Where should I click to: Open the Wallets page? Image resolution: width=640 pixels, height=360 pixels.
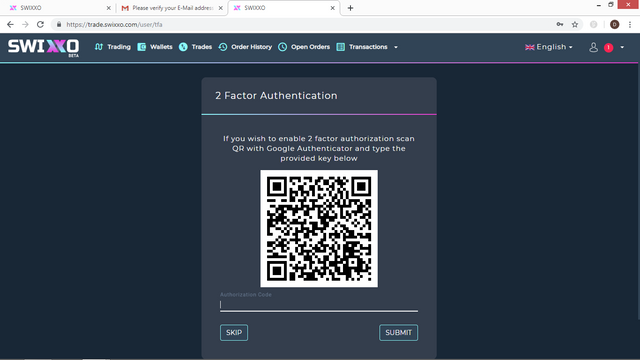(161, 47)
